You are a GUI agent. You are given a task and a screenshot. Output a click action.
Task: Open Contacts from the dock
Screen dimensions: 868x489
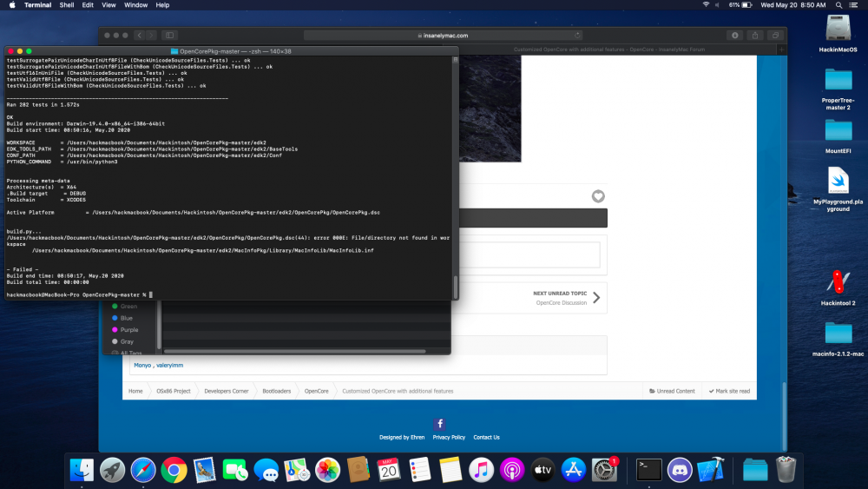(358, 470)
